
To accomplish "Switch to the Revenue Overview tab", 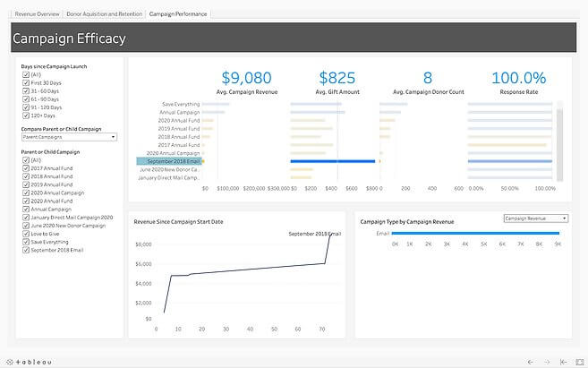I will (38, 14).
